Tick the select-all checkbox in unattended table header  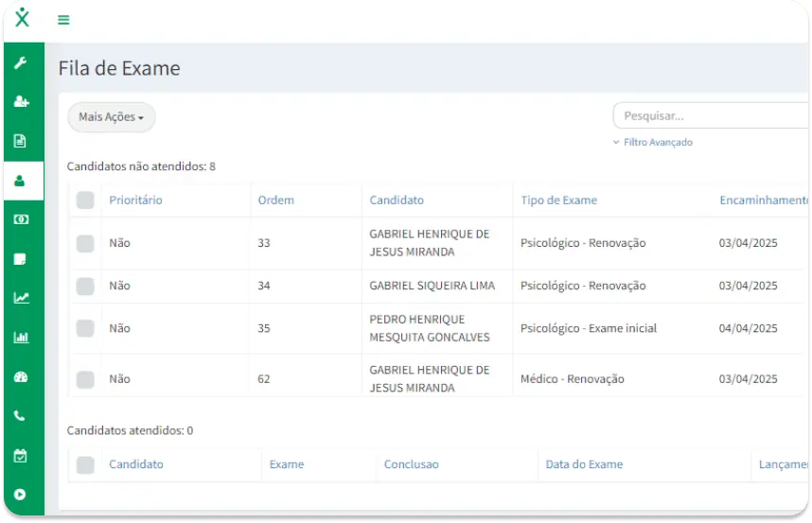point(85,200)
